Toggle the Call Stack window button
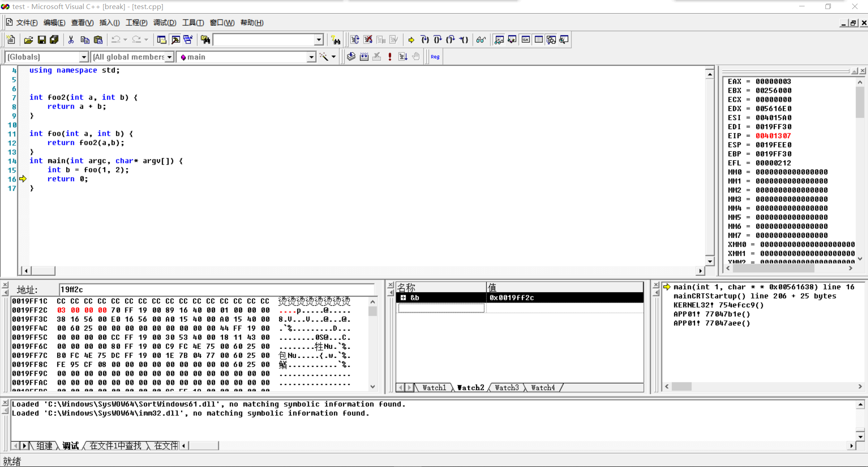 pyautogui.click(x=551, y=40)
